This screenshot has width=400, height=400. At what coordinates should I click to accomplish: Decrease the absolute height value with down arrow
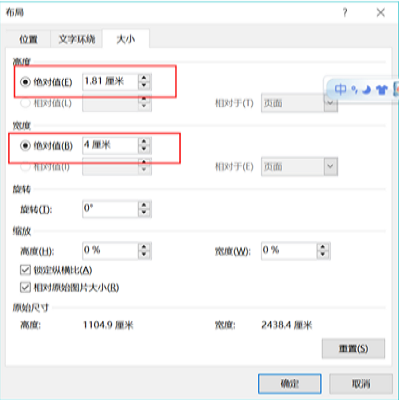[144, 86]
